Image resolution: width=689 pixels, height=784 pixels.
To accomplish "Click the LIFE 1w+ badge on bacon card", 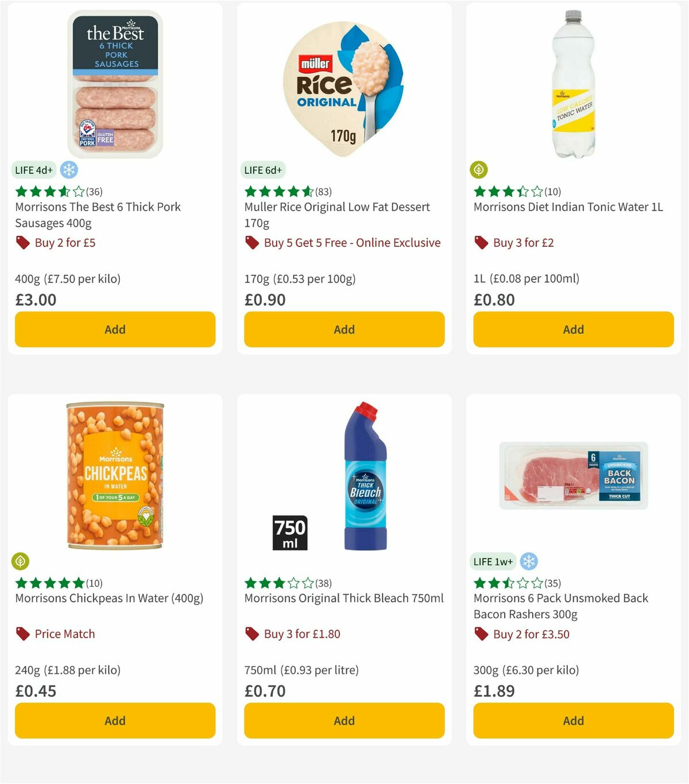I will pos(492,561).
